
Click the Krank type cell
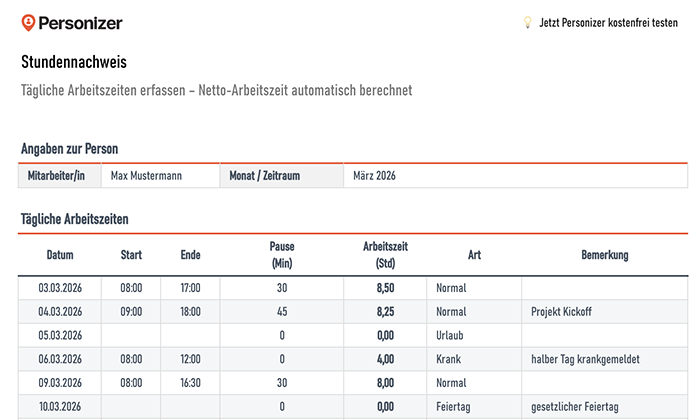474,359
